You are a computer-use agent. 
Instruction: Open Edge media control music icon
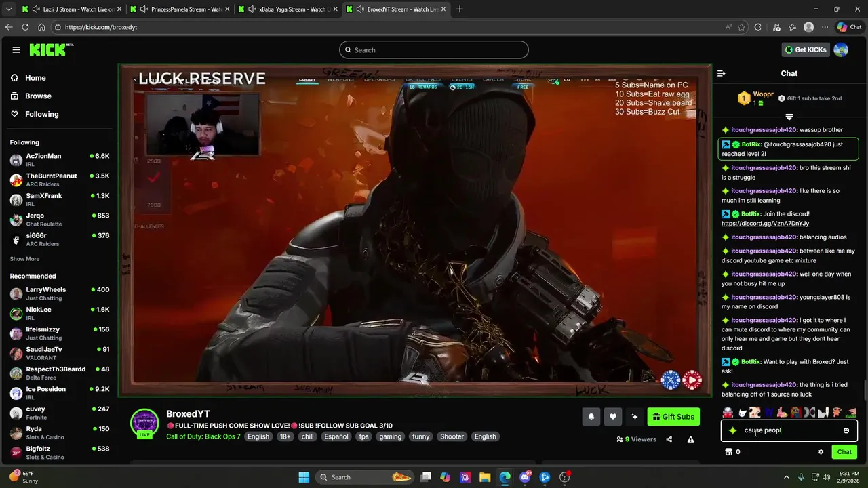776,27
